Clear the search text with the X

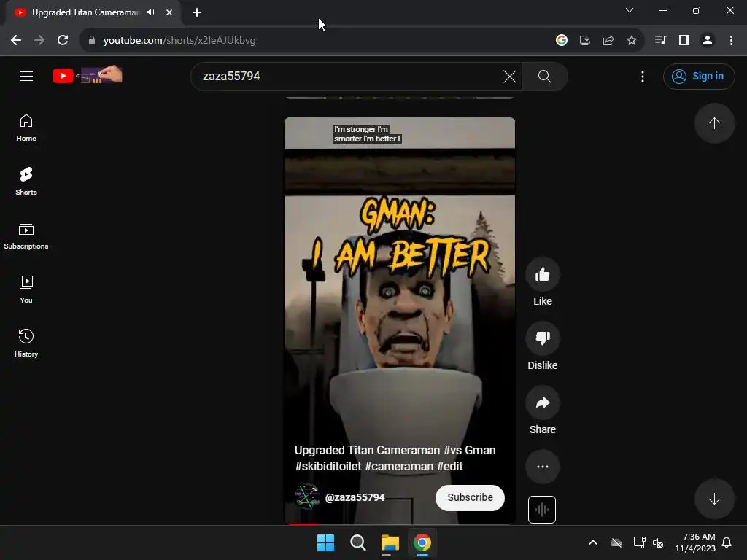tap(510, 76)
